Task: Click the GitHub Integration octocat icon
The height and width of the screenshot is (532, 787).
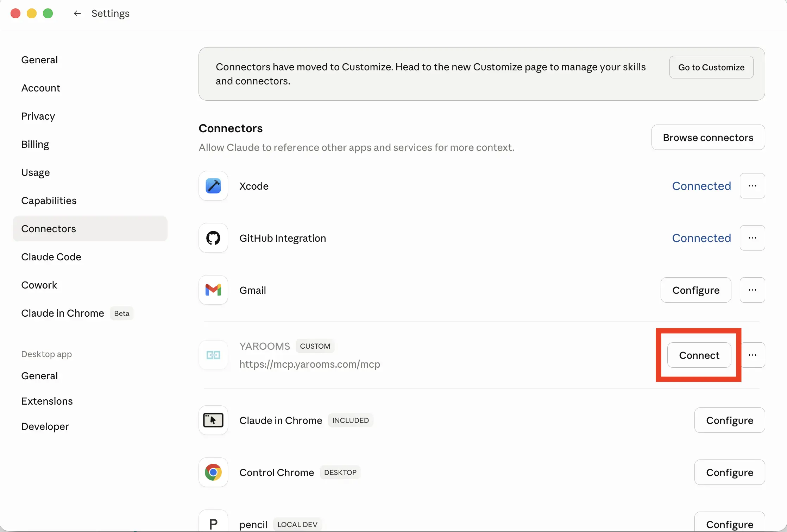Action: (x=213, y=238)
